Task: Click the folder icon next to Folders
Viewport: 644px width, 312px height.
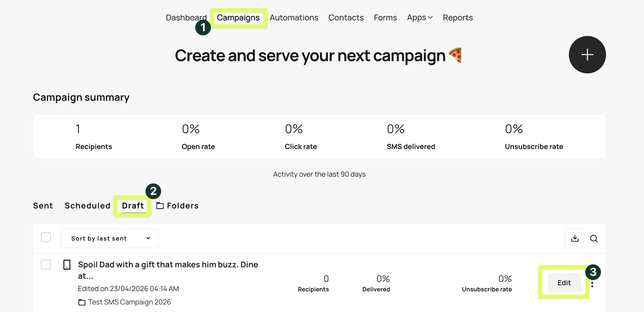Action: pos(160,206)
